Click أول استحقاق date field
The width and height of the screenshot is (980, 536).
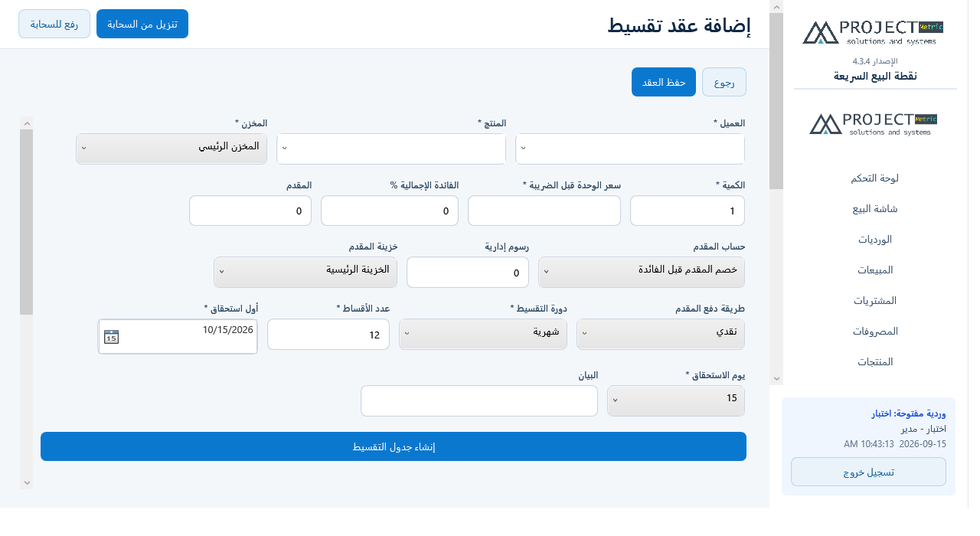tap(178, 336)
